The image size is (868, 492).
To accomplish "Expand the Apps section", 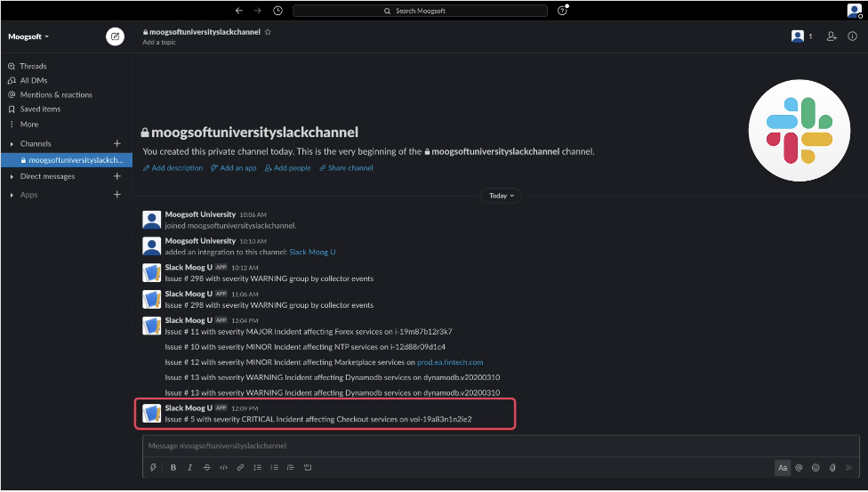I will [12, 195].
